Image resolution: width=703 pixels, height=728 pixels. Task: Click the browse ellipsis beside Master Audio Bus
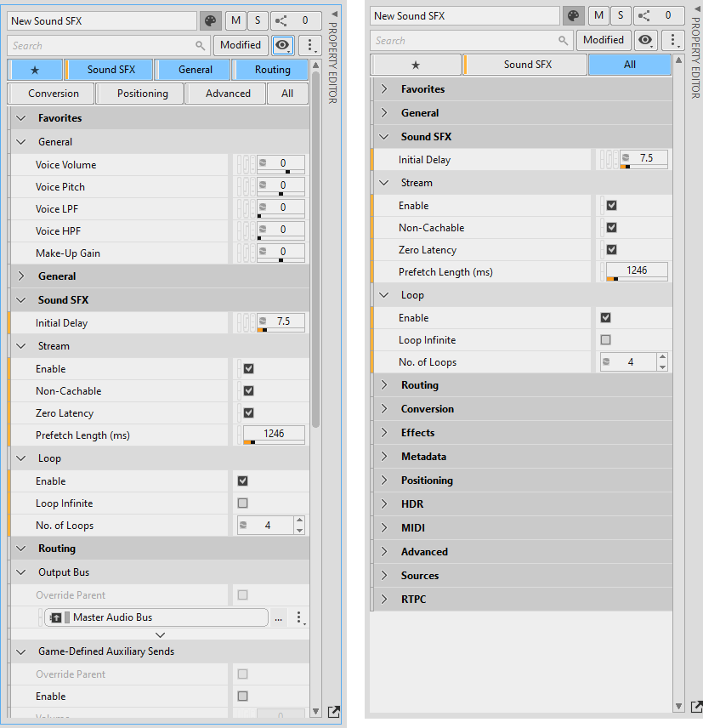tap(279, 618)
